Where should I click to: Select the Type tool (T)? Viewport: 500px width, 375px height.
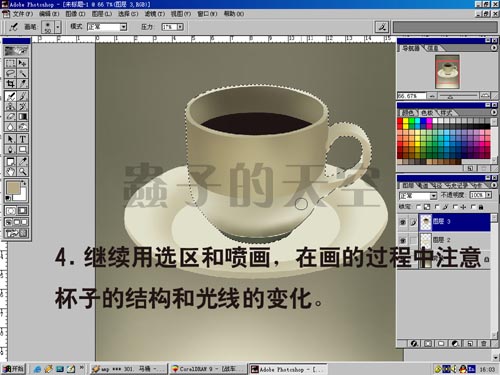click(x=22, y=139)
